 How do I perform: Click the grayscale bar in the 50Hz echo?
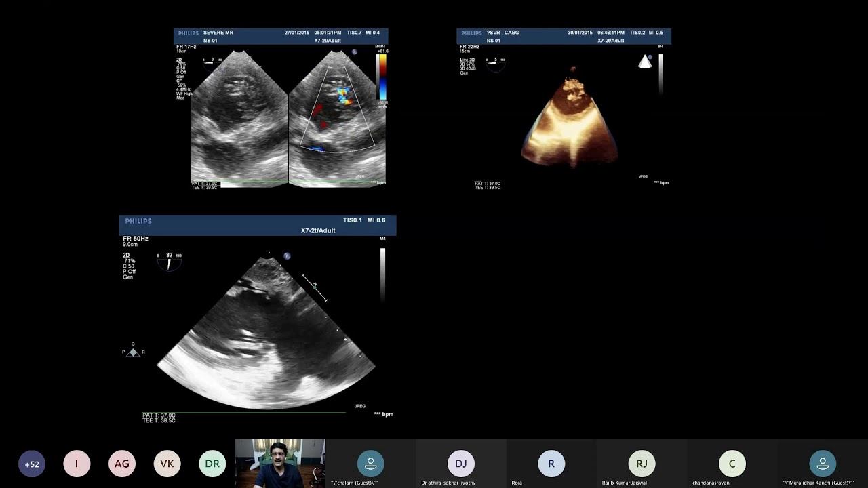point(382,274)
